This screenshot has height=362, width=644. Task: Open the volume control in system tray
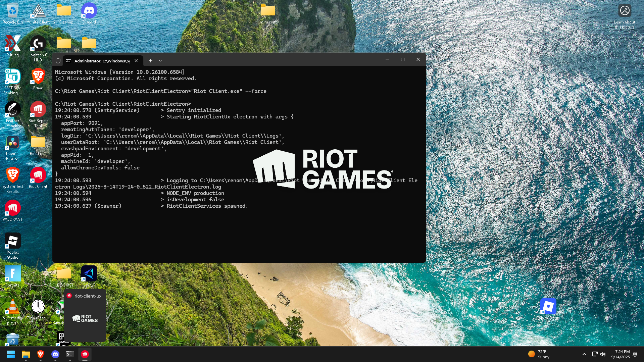tap(603, 354)
